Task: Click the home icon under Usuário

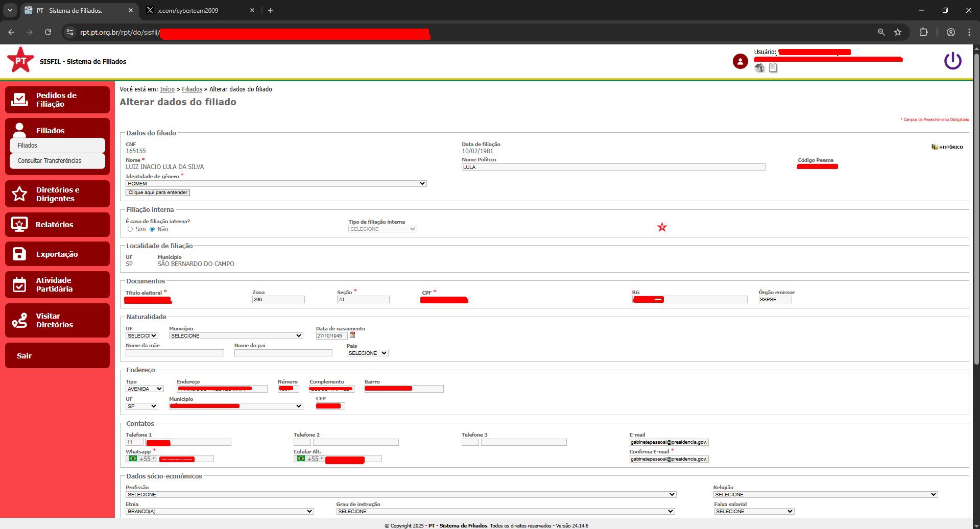Action: [759, 68]
